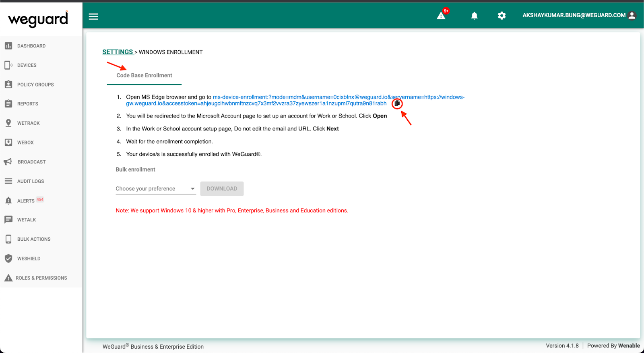Screen dimensions: 644x353
Task: Click the Policy Groups badge icon
Action: click(8, 85)
